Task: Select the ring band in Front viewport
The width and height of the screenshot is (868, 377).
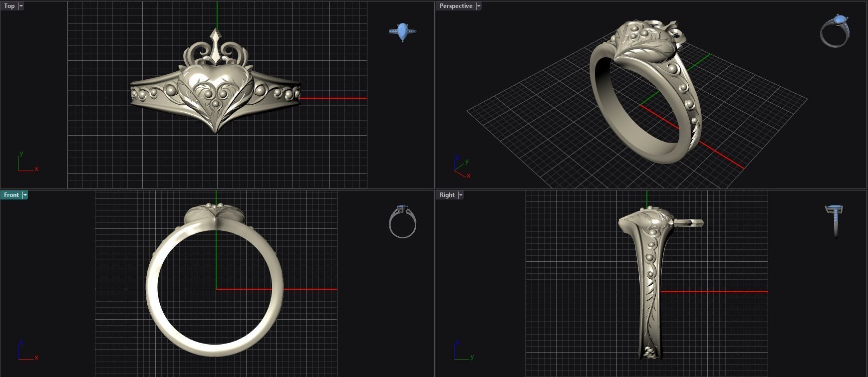Action: (x=215, y=280)
